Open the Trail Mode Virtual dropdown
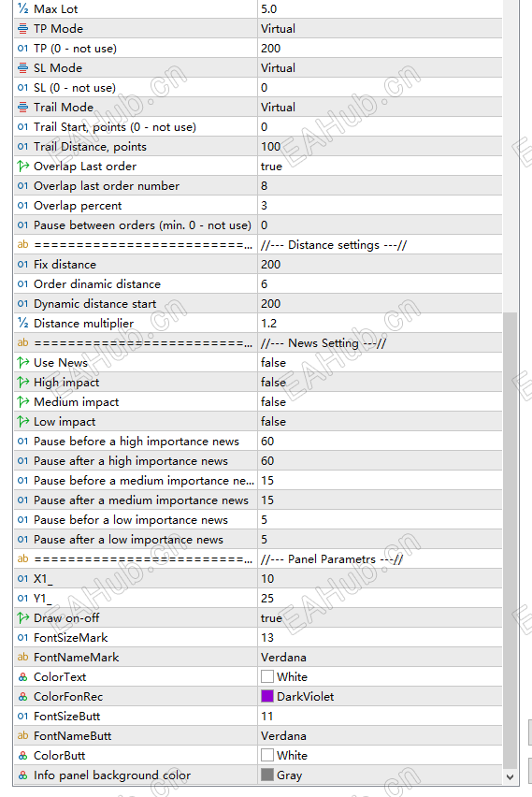 (x=380, y=108)
